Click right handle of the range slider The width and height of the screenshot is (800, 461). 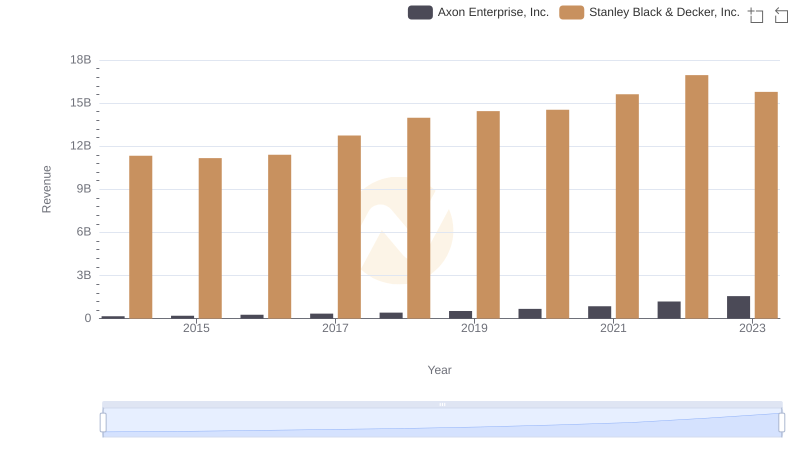(x=781, y=423)
